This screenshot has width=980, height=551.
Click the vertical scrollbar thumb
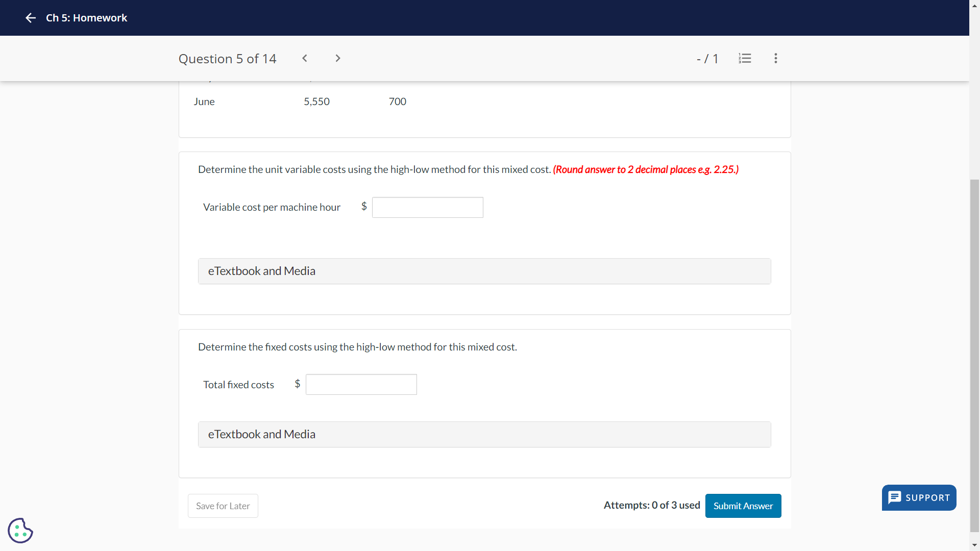tap(974, 355)
